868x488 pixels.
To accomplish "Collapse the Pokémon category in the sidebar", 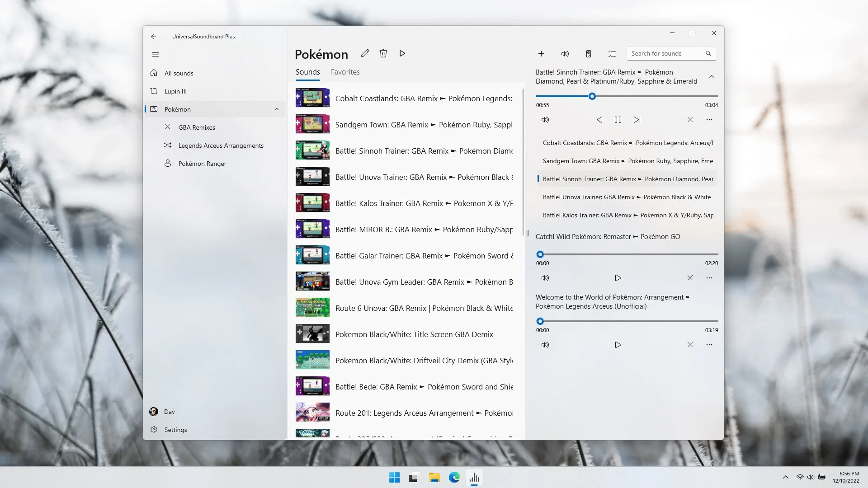I will pyautogui.click(x=277, y=109).
